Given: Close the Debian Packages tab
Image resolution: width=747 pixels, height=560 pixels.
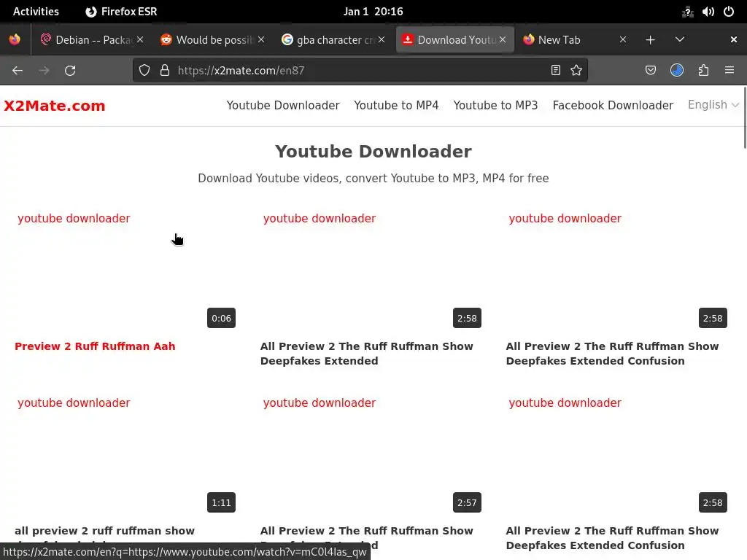Looking at the screenshot, I should pos(140,39).
